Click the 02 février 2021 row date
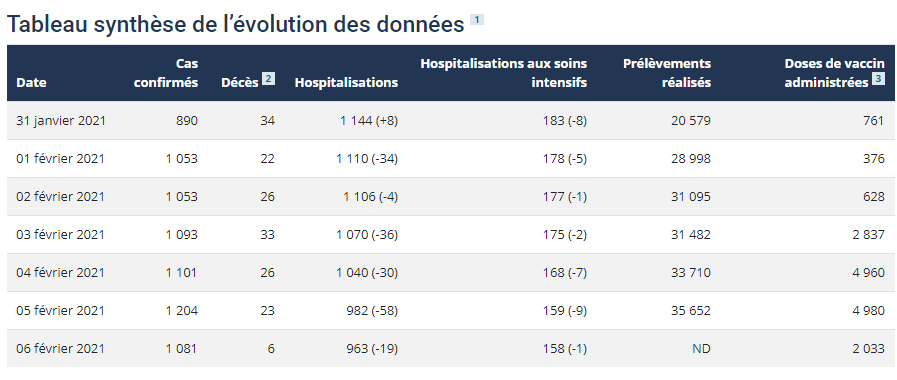Screen dimensions: 897x380 pyautogui.click(x=61, y=196)
